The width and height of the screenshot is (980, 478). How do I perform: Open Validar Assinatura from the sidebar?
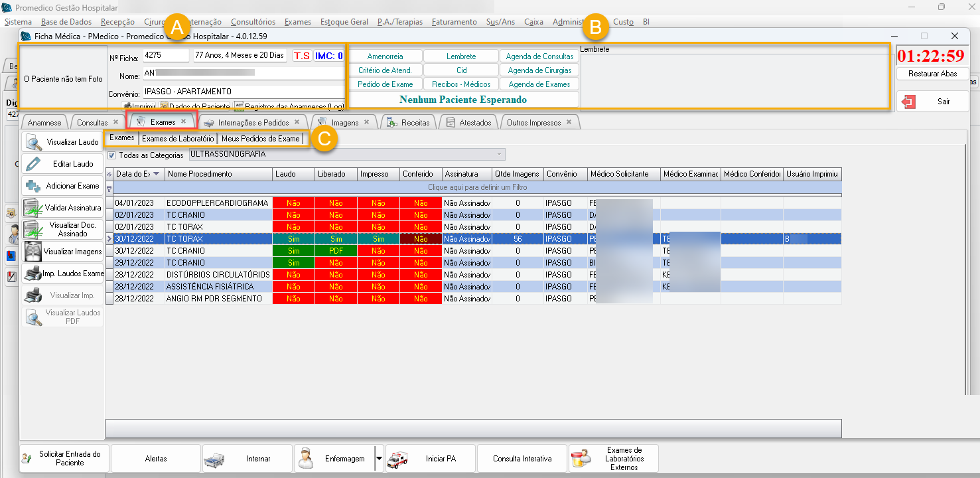(x=62, y=208)
